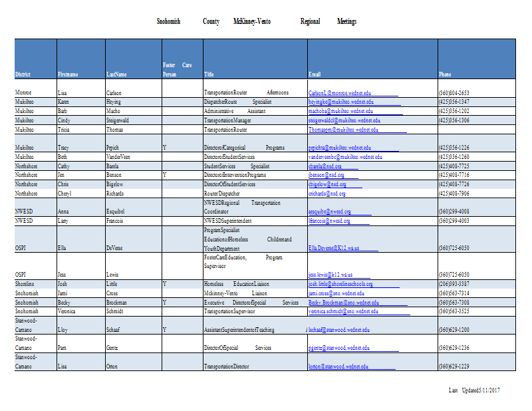The image size is (532, 411).
Task: Click the lschaaf@stanwood.wednet.edu link
Action: 339,330
